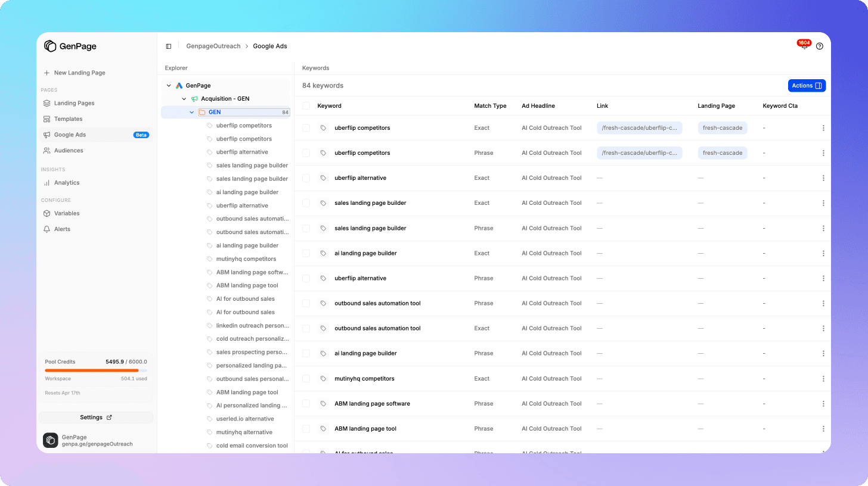Open row menu for uberflip competitors Exact
868x486 pixels.
click(823, 128)
